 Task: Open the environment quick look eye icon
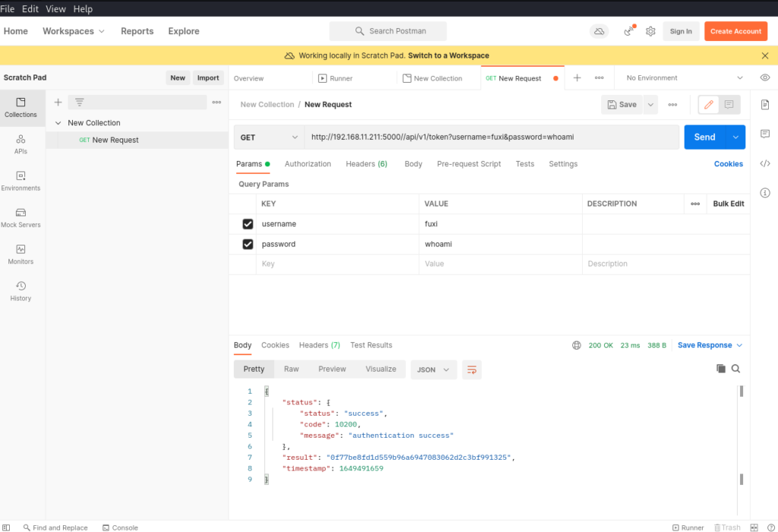pyautogui.click(x=765, y=78)
